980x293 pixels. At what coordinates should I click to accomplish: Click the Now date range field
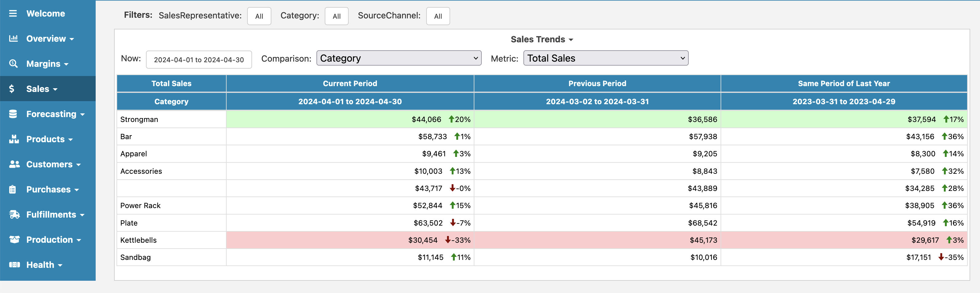coord(199,60)
